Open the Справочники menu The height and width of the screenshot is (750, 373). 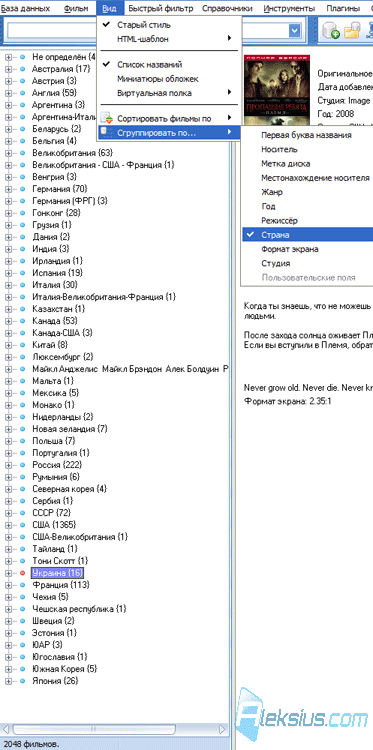click(x=227, y=8)
